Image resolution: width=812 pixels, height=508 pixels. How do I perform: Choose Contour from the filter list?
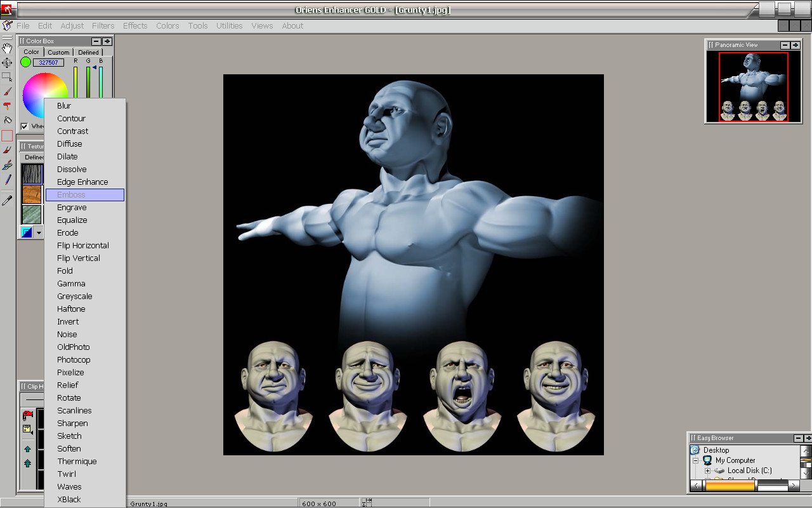click(85, 119)
